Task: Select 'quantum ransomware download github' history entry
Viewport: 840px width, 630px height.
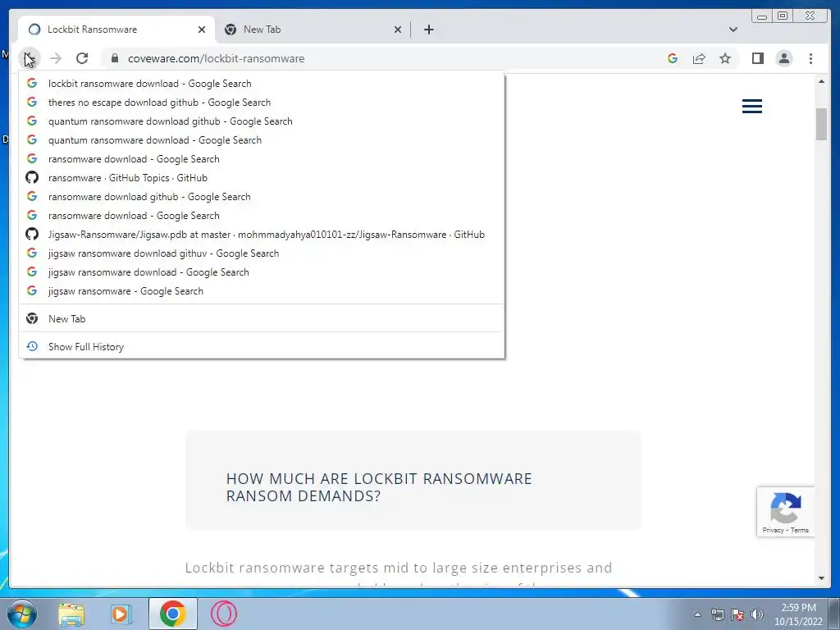Action: [262, 121]
